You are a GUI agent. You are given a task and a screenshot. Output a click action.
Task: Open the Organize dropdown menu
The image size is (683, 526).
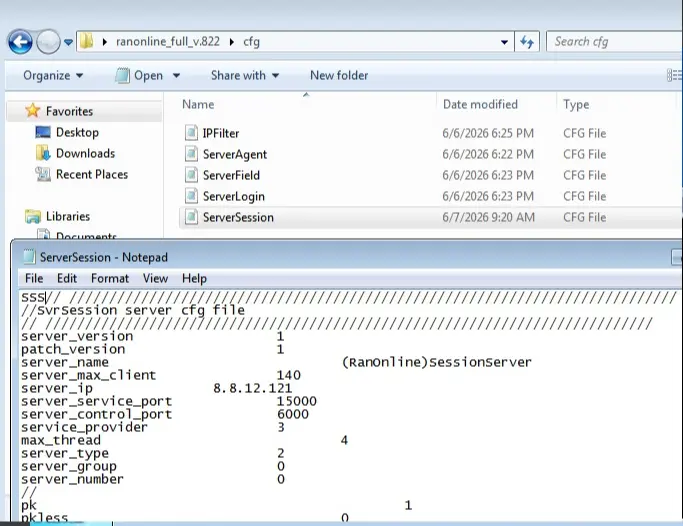point(53,75)
